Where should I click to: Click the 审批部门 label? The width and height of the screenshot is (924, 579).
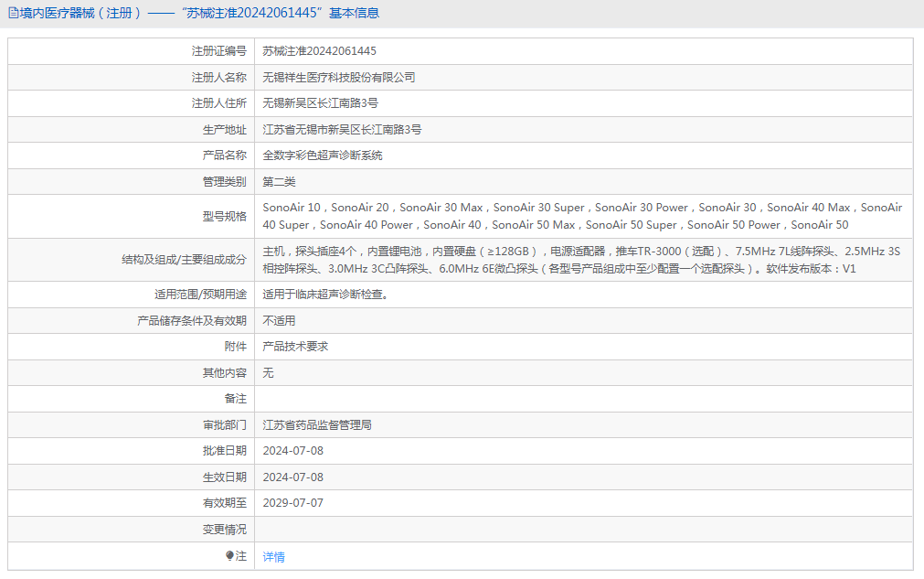coord(225,425)
